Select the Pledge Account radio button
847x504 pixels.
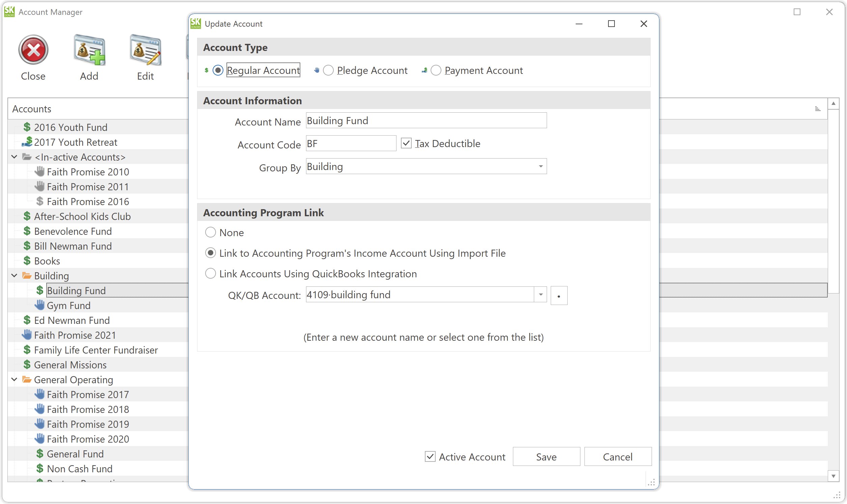pyautogui.click(x=328, y=70)
